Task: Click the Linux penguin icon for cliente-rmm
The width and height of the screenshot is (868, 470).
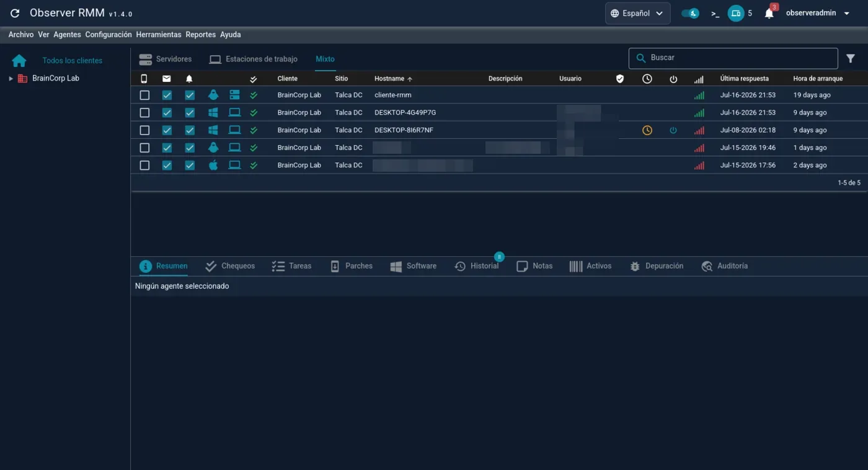Action: [x=213, y=95]
